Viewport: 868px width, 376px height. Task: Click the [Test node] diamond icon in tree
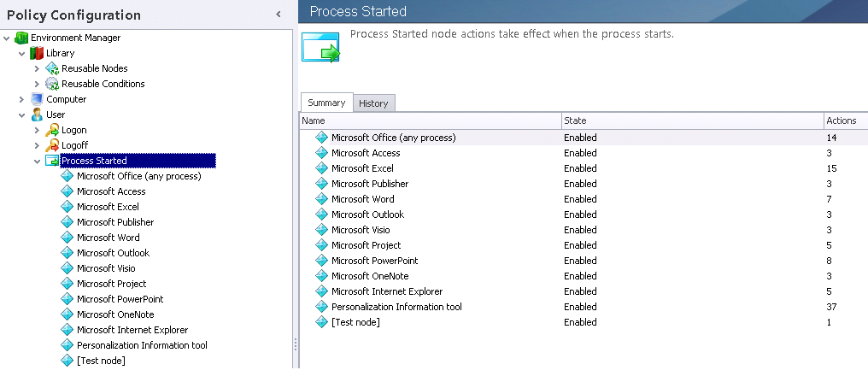(x=67, y=361)
